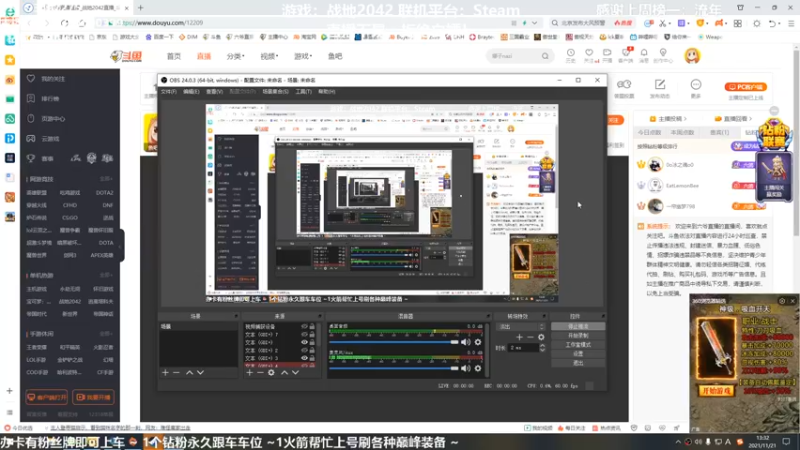Remove scene transition with minus icon
Viewport: 800px width, 450px height.
coord(531,337)
